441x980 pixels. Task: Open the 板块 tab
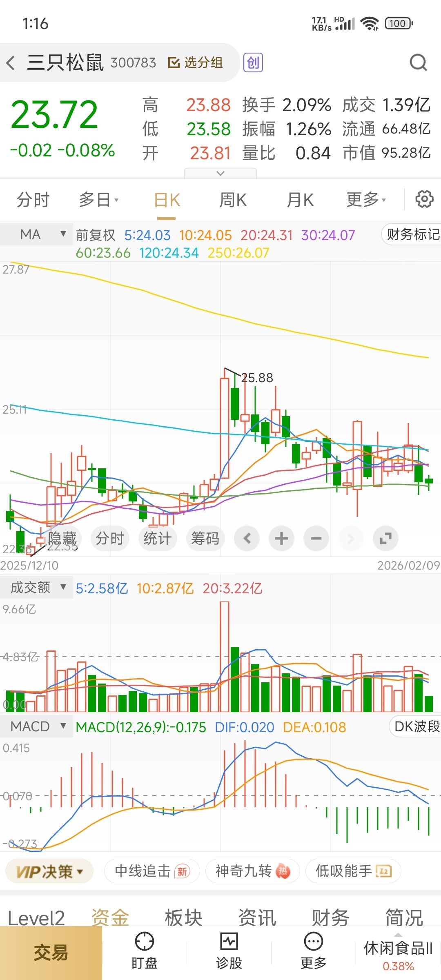(184, 918)
